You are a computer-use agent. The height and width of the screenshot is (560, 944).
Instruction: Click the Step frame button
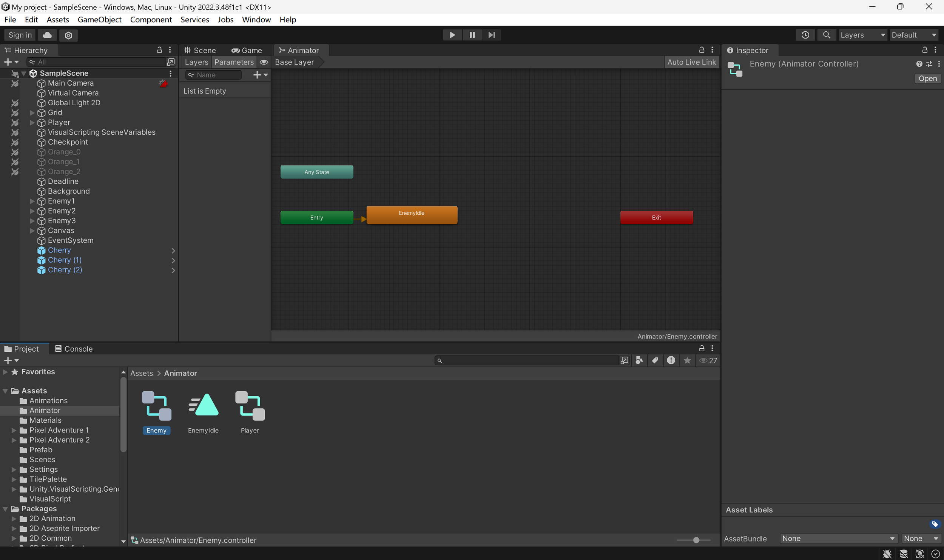tap(491, 35)
